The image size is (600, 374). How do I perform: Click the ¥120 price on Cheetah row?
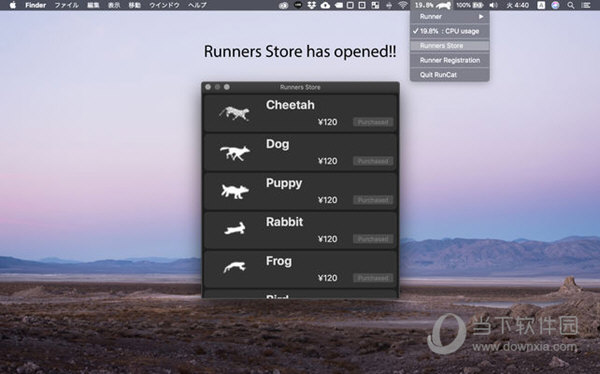click(x=328, y=122)
